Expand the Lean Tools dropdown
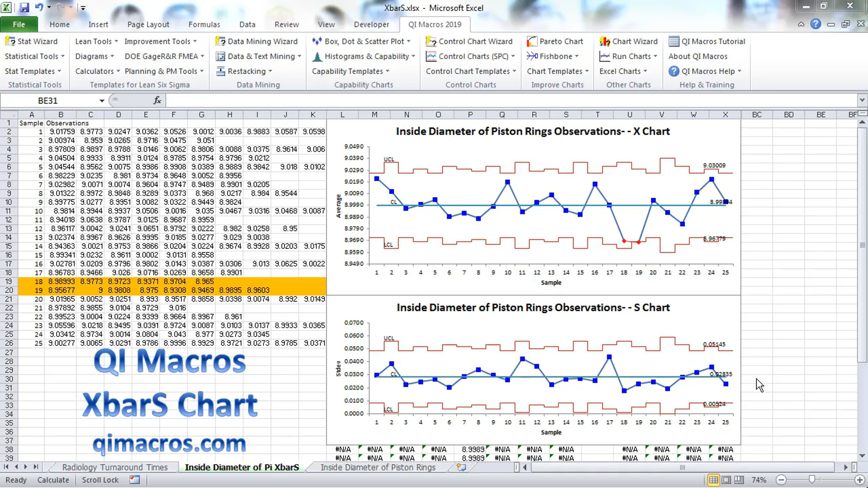The width and height of the screenshot is (868, 488). pyautogui.click(x=97, y=42)
